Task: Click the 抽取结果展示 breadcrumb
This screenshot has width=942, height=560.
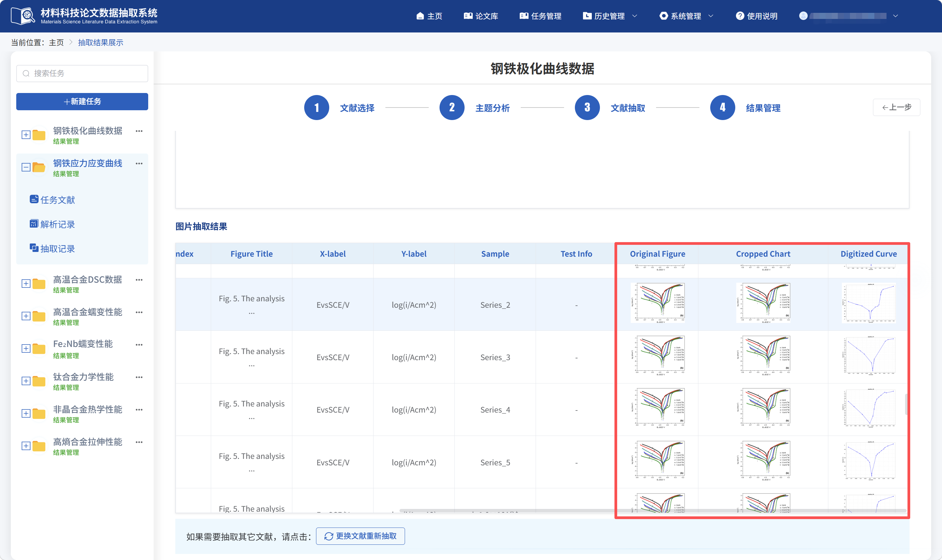Action: point(100,42)
